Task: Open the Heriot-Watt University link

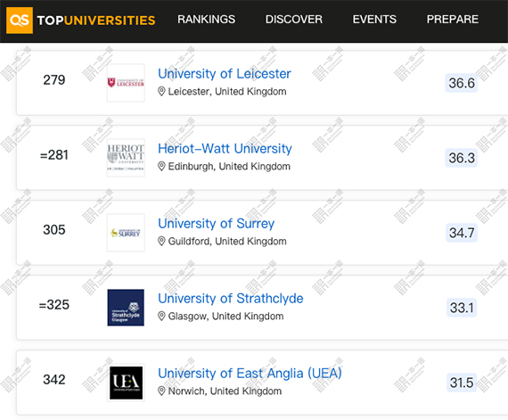Action: (225, 149)
